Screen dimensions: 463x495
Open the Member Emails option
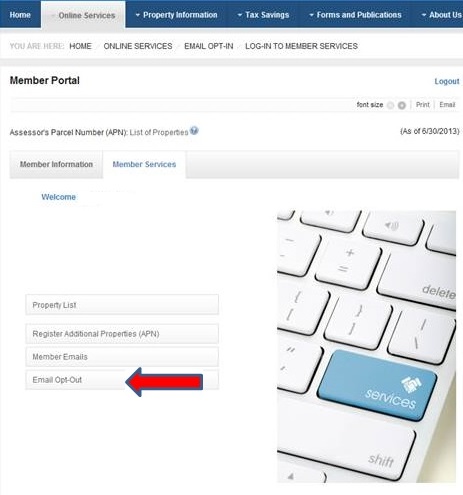click(x=122, y=357)
